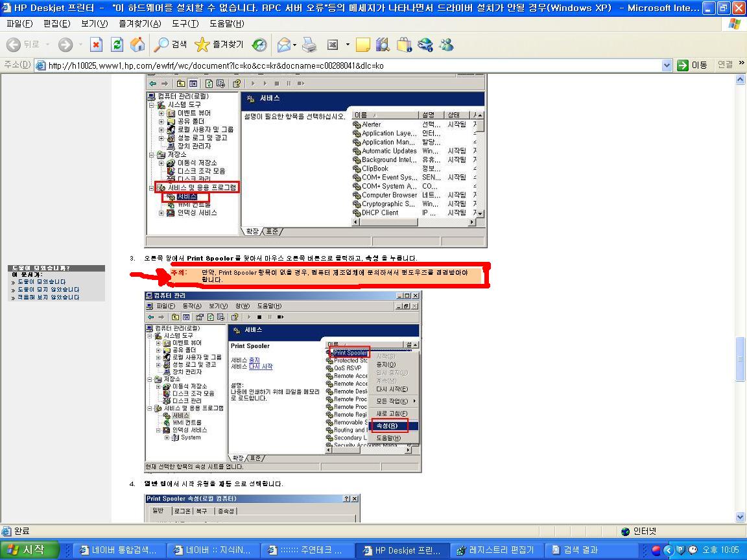The width and height of the screenshot is (747, 560).
Task: Open the 즐겨찾기(A) menu in the menu bar
Action: (140, 23)
